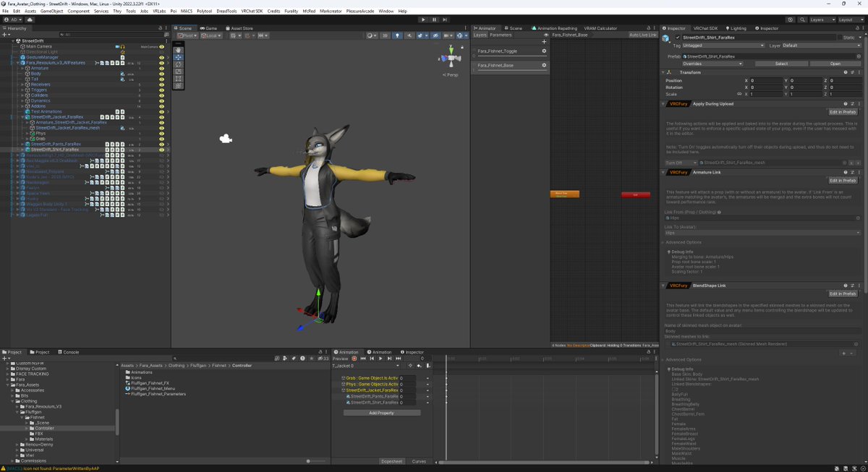This screenshot has width=868, height=472.
Task: Select the Hand (View) tool in scene
Action: click(179, 50)
